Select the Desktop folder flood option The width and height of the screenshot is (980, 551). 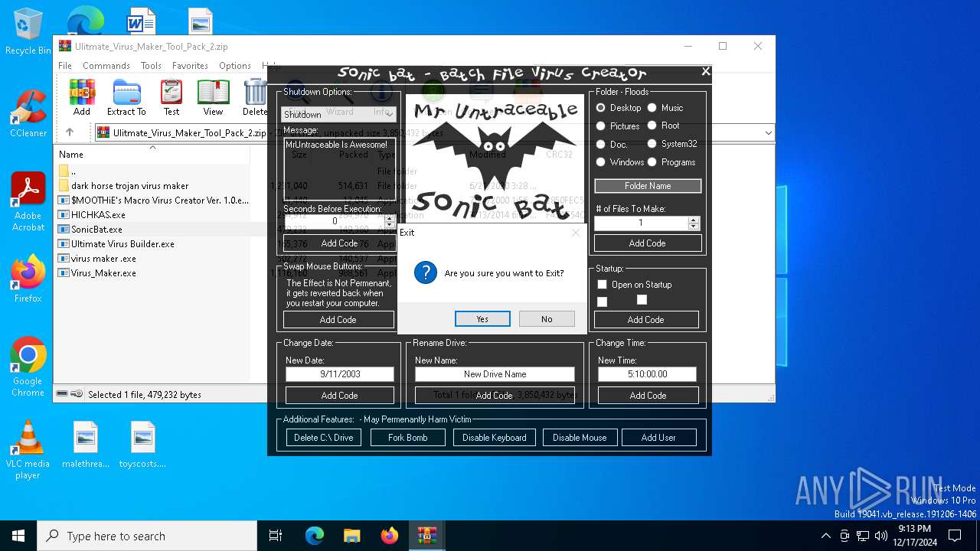601,108
